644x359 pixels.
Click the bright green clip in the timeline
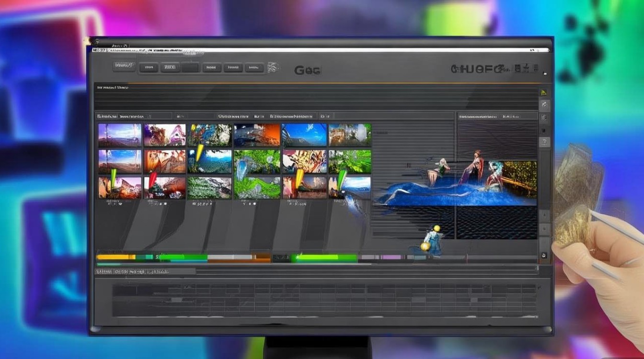coord(326,258)
